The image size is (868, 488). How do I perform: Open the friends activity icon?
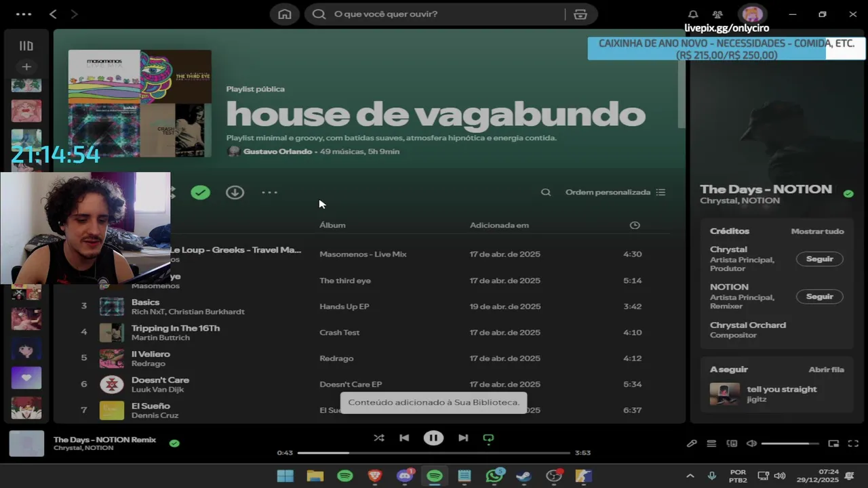coord(717,14)
